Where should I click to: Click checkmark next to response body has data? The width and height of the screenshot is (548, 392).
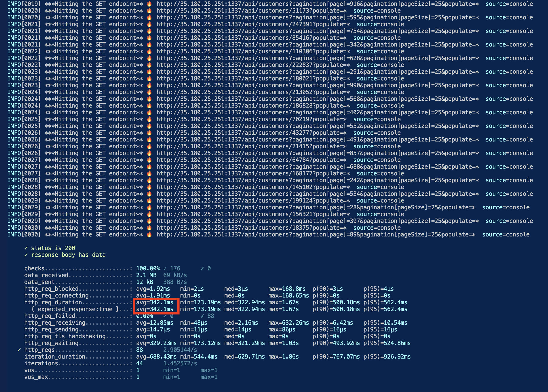26,255
